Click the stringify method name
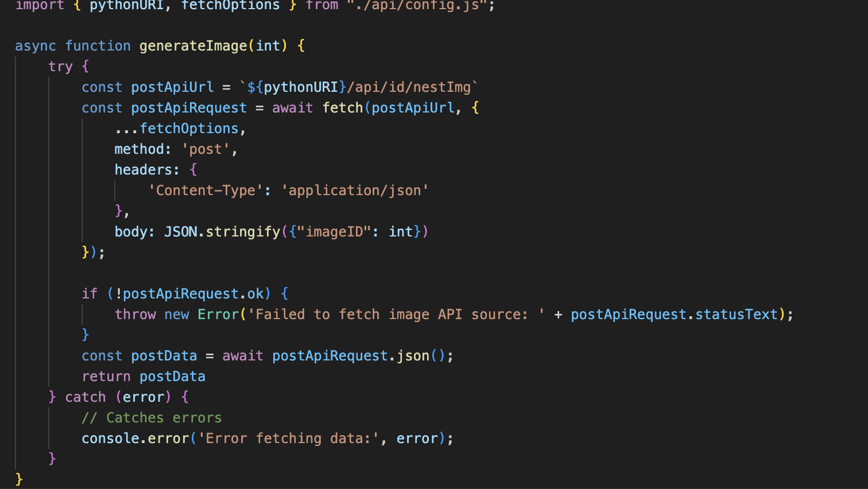This screenshot has height=489, width=868. pos(243,232)
